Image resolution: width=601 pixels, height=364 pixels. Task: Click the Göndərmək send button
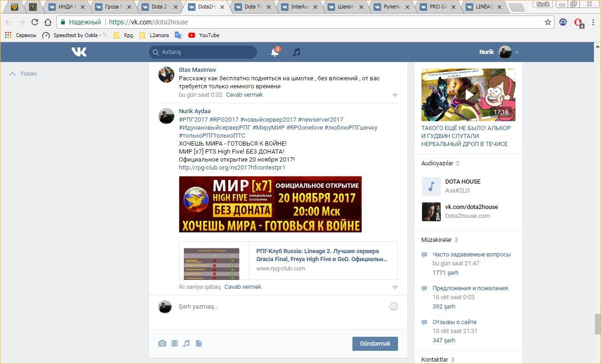(x=375, y=344)
